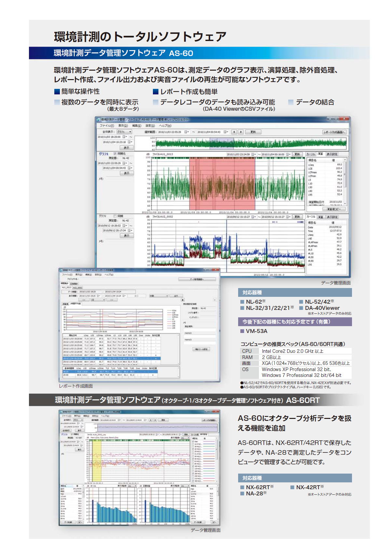Click 表示 button under overall date range
The height and width of the screenshot is (539, 392).
click(127, 147)
